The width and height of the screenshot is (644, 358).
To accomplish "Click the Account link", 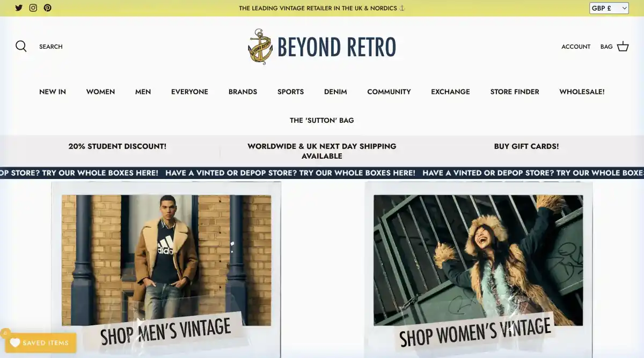I will 576,47.
